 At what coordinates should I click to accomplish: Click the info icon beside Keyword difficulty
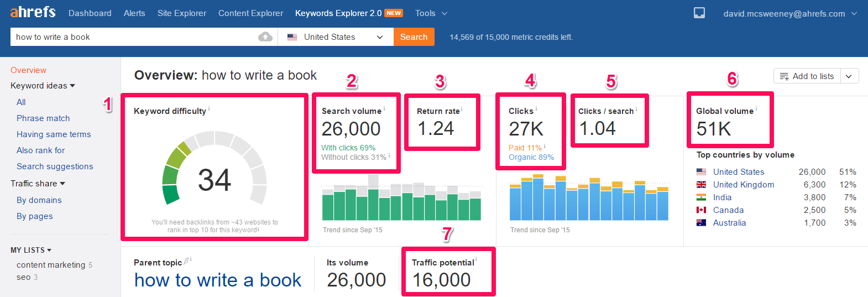pyautogui.click(x=209, y=109)
